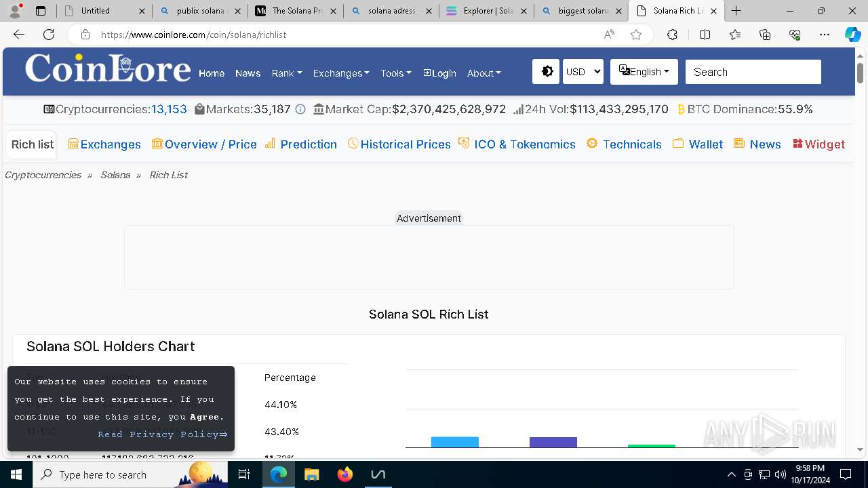Open News in the top navigation bar
This screenshot has height=488, width=868.
pos(248,73)
